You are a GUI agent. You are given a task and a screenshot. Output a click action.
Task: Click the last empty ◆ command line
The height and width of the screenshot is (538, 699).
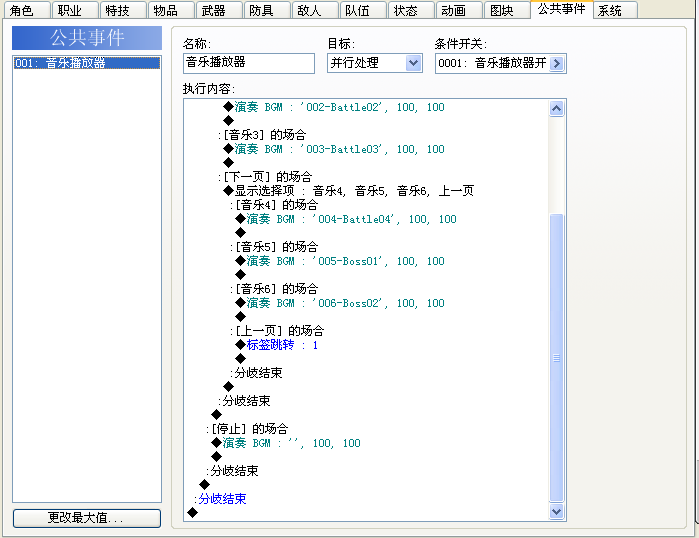[x=193, y=513]
